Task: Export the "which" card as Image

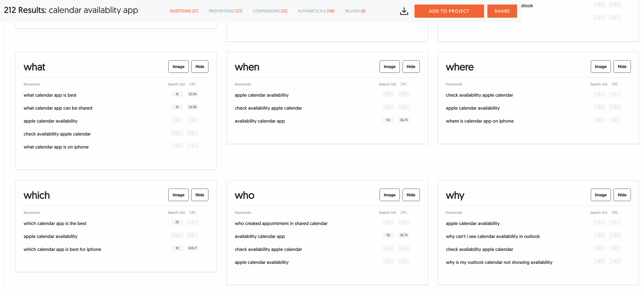Action: (x=178, y=195)
